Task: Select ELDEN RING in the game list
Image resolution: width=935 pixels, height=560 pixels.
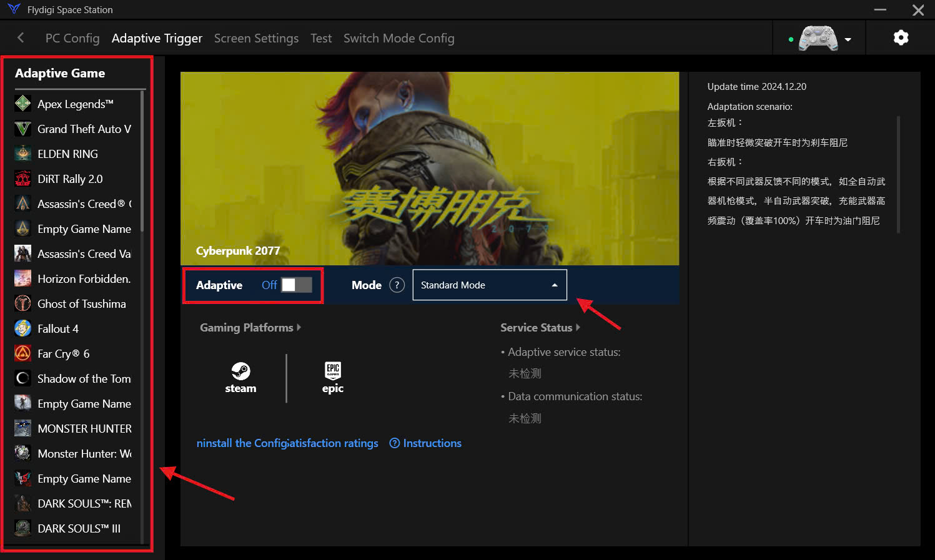Action: pyautogui.click(x=67, y=154)
